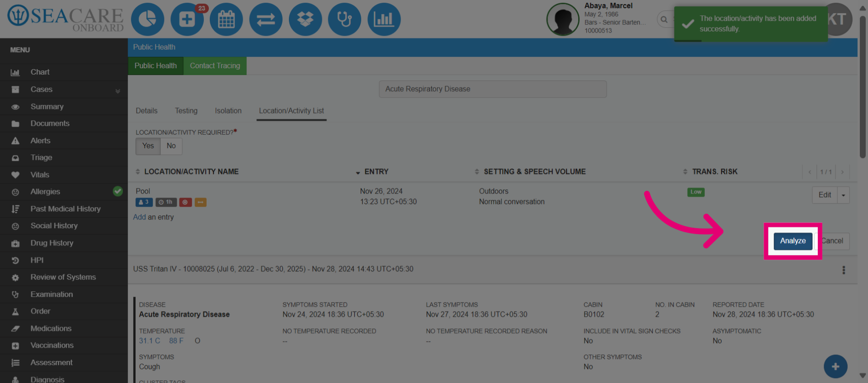Open the medical kit icon with 23 badge
The width and height of the screenshot is (868, 383).
tap(187, 19)
